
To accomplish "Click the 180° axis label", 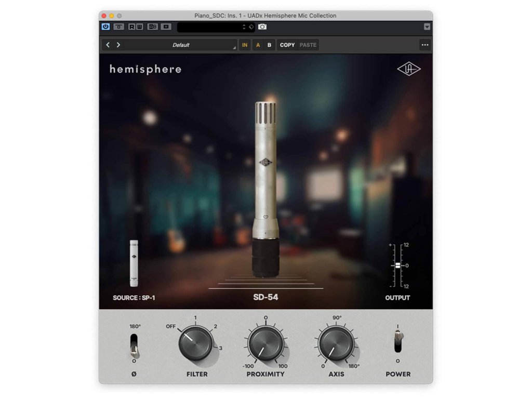I will (354, 366).
